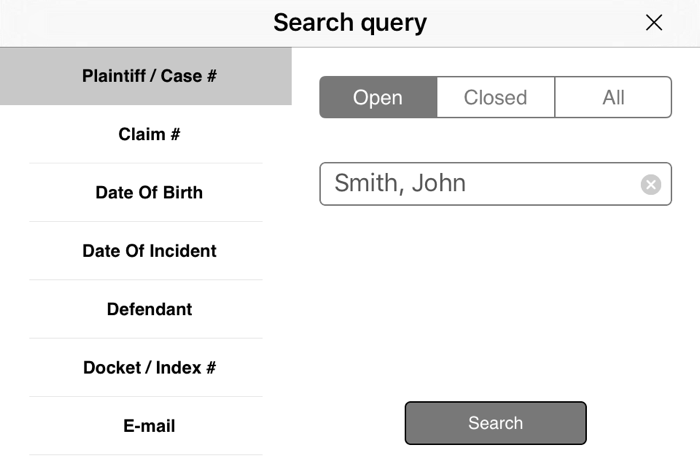Select the E-mail search category
700x467 pixels.
[149, 426]
